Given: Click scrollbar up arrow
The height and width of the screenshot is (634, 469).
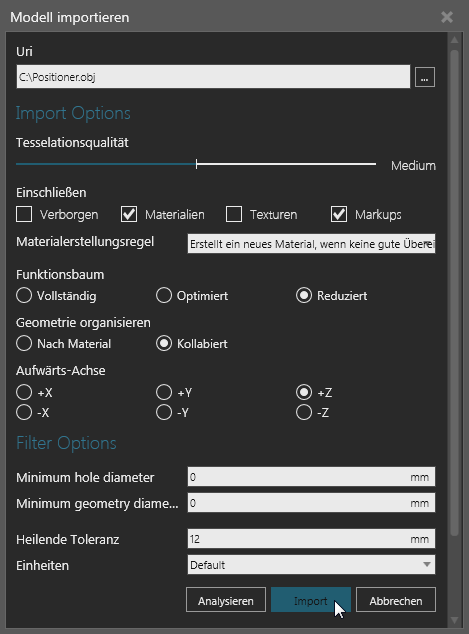Looking at the screenshot, I should 454,40.
